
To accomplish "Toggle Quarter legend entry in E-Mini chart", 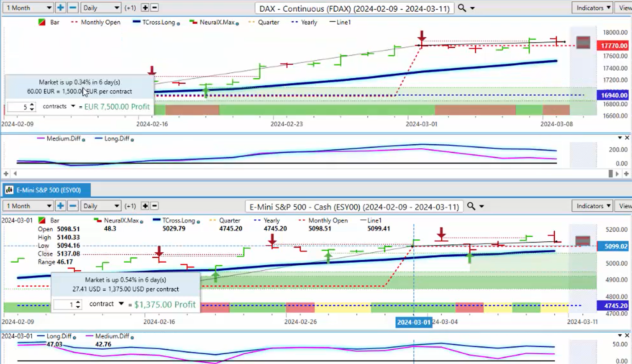I will 224,221.
